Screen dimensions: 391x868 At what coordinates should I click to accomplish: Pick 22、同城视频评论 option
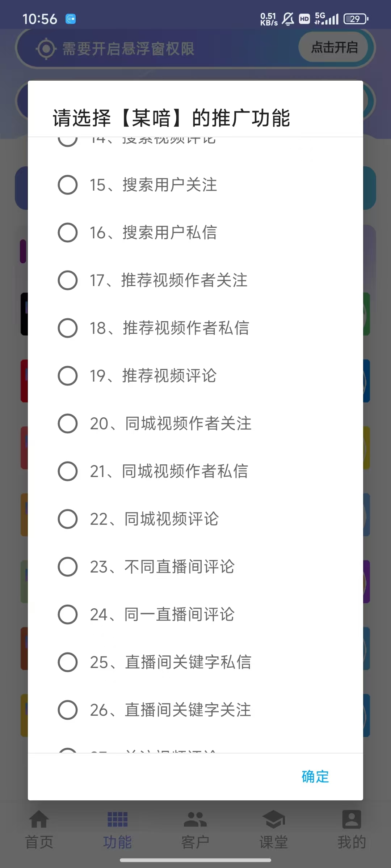pyautogui.click(x=68, y=519)
